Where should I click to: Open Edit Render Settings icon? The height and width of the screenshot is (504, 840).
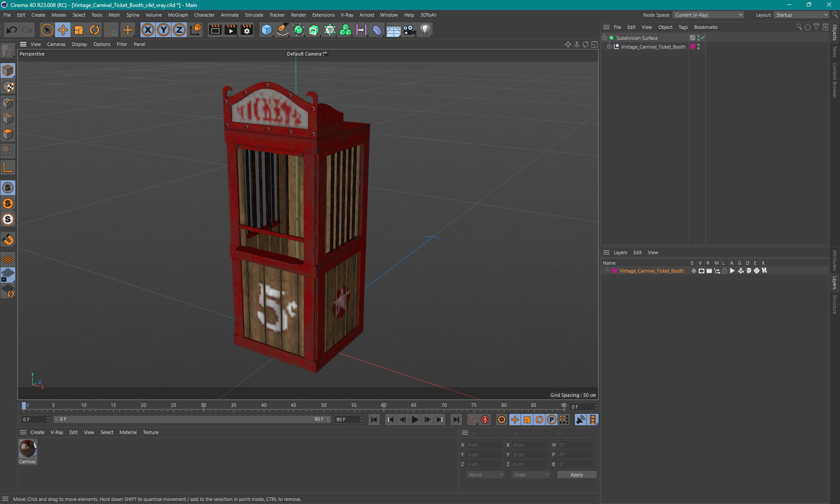[247, 30]
